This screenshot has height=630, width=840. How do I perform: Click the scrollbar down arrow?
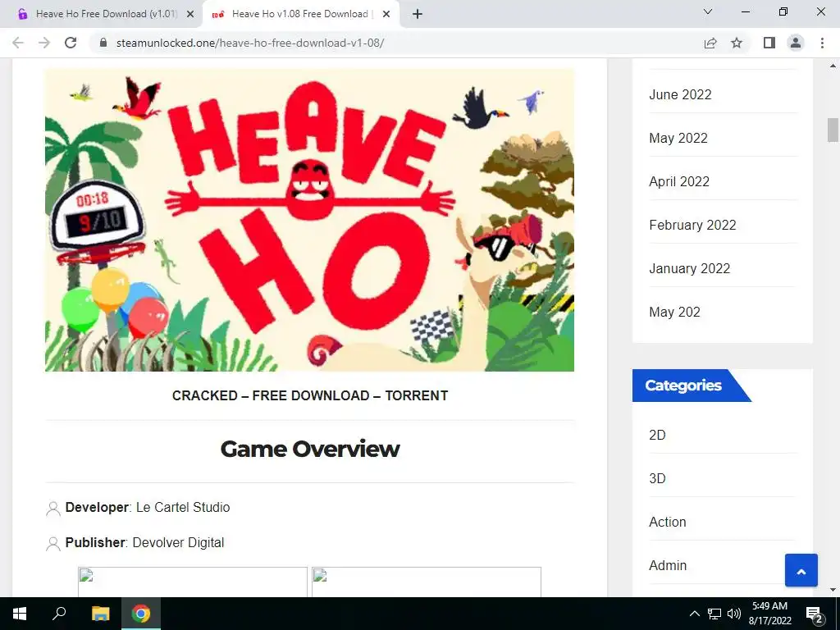point(833,590)
